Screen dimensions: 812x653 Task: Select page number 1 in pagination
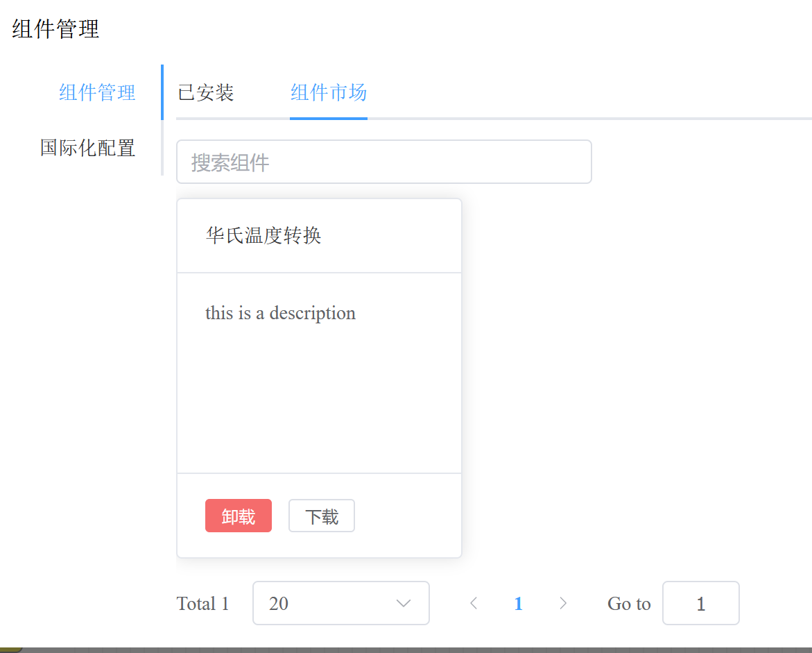[x=518, y=604]
